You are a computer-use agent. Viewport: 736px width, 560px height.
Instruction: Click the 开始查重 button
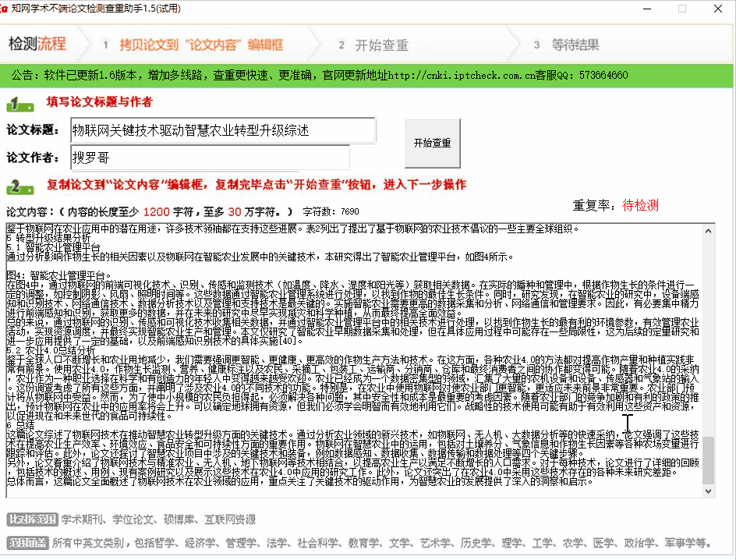pos(432,144)
